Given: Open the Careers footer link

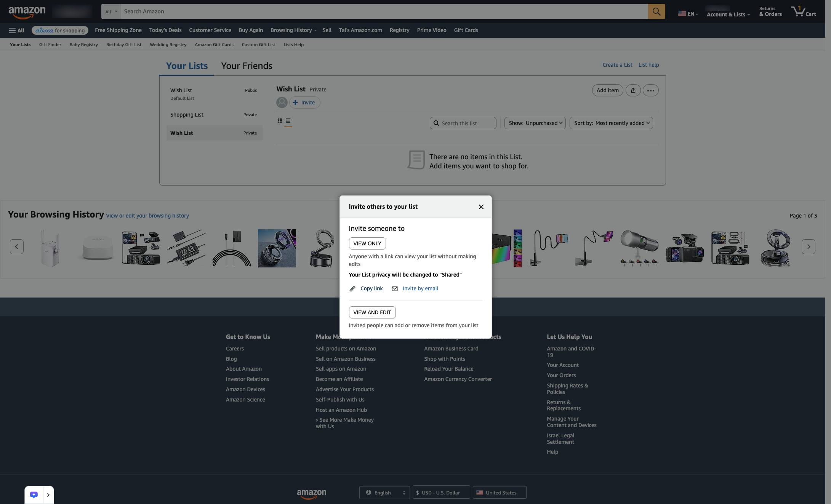Looking at the screenshot, I should [x=235, y=349].
